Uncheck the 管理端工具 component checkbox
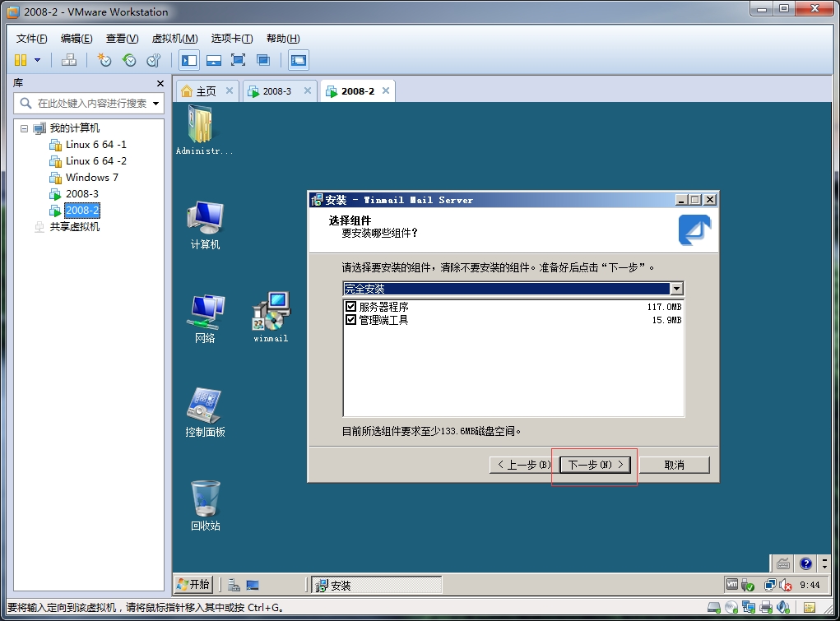 pyautogui.click(x=351, y=320)
